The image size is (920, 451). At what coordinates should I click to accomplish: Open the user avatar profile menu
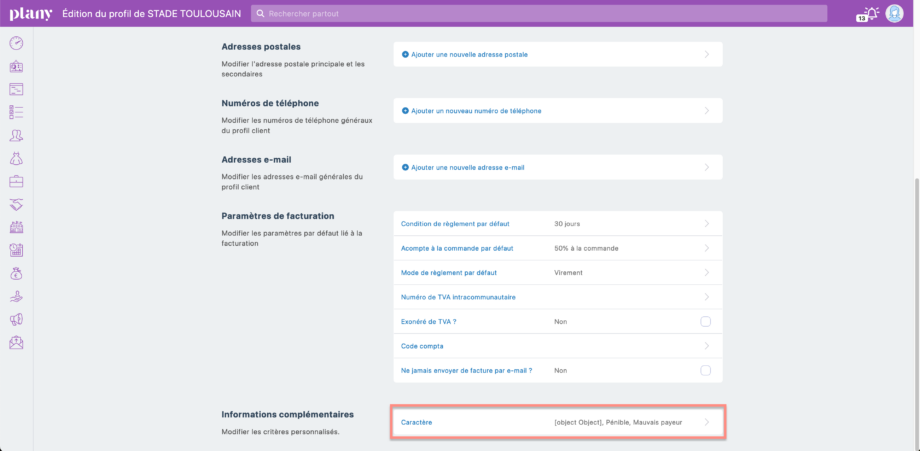[895, 13]
